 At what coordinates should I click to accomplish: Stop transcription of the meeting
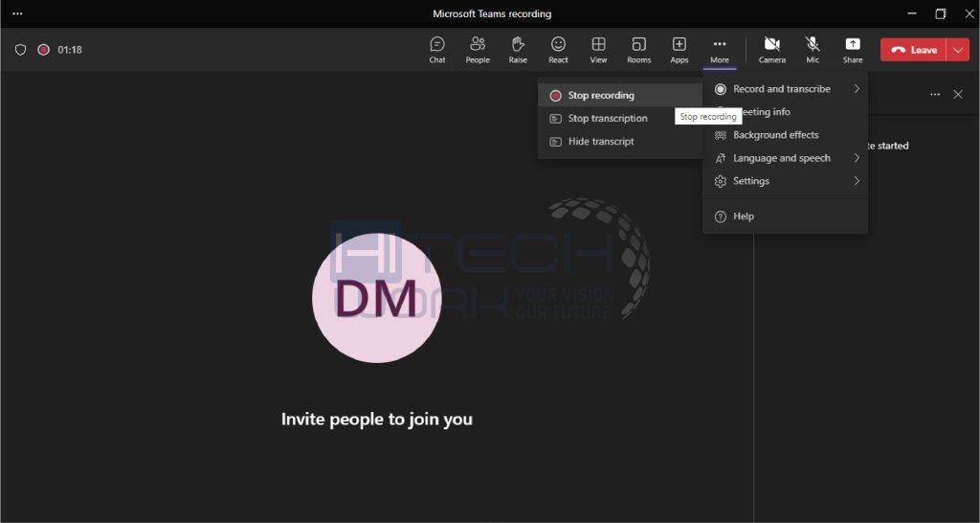(x=619, y=118)
